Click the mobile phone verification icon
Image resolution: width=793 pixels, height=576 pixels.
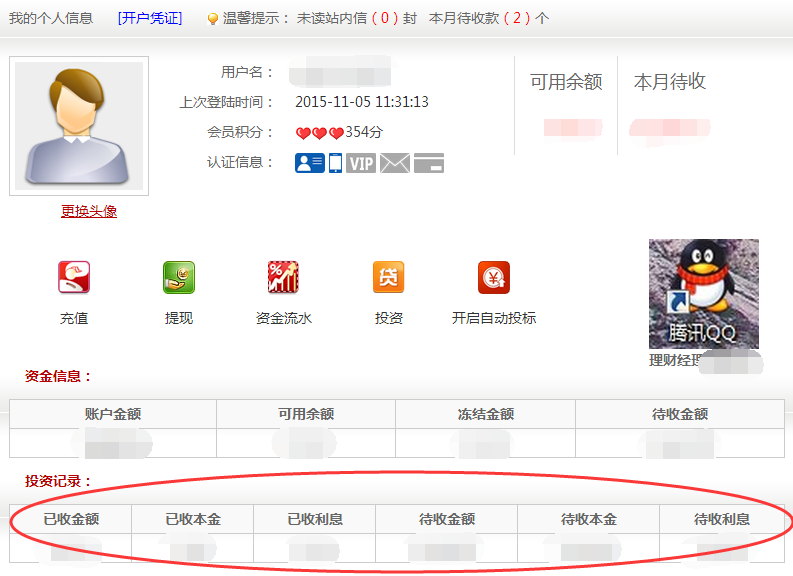(336, 163)
